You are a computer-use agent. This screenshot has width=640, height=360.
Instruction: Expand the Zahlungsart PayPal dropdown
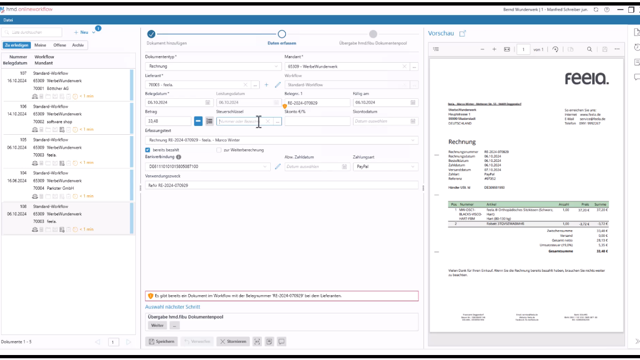pyautogui.click(x=413, y=167)
